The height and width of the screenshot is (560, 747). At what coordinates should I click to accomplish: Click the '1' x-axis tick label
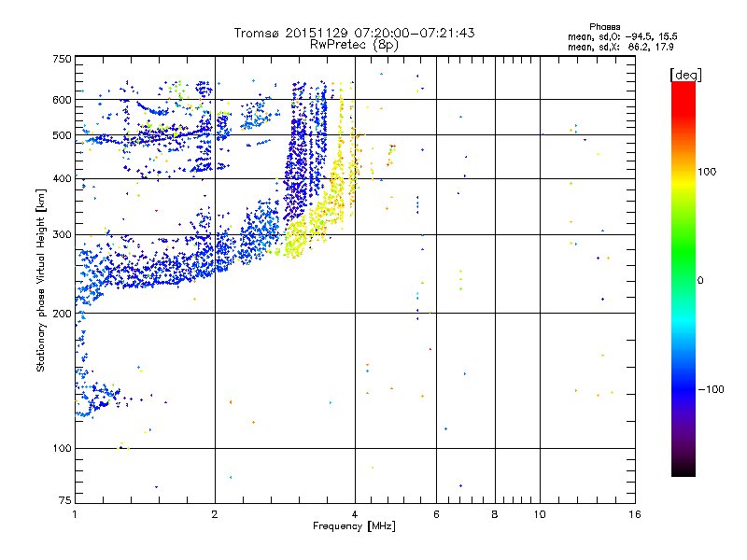click(x=75, y=514)
